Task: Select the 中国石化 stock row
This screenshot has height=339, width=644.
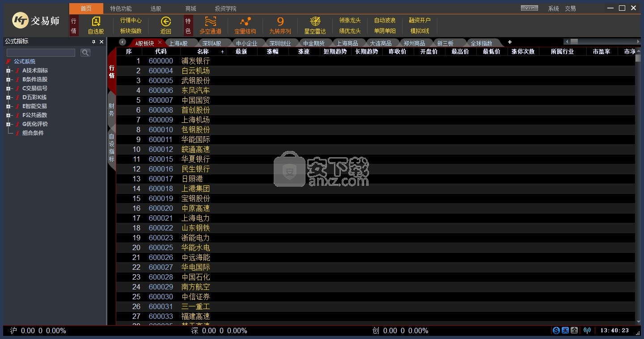Action: 376,277
